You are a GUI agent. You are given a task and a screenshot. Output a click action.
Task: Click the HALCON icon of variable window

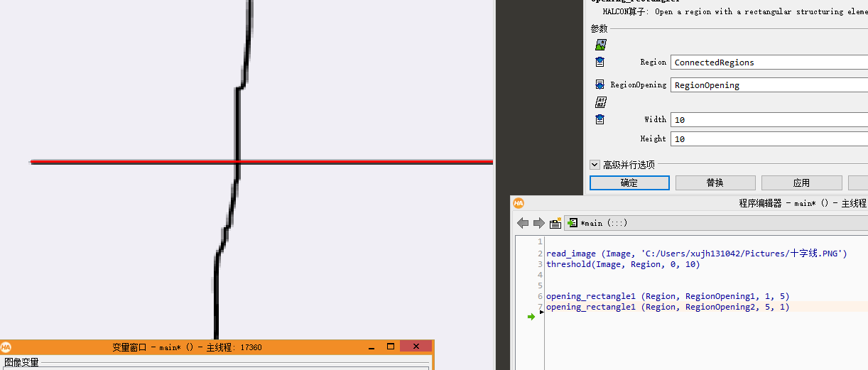point(6,347)
